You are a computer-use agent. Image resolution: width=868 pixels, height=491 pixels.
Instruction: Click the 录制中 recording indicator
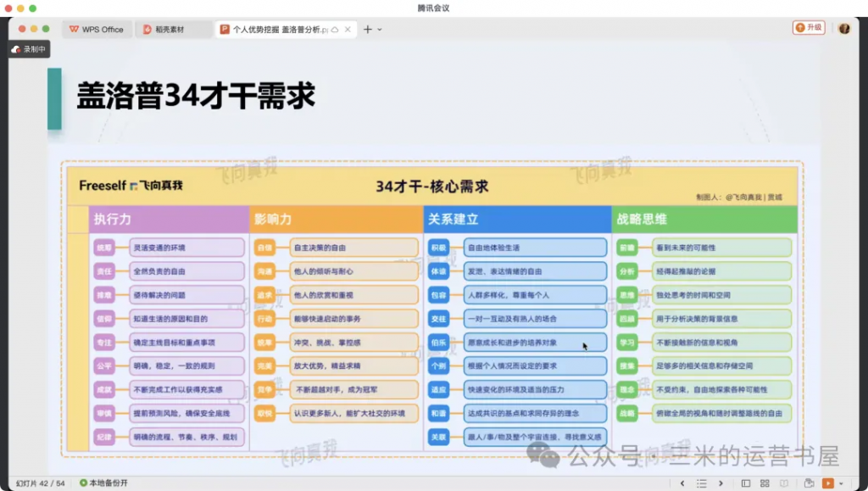(30, 49)
